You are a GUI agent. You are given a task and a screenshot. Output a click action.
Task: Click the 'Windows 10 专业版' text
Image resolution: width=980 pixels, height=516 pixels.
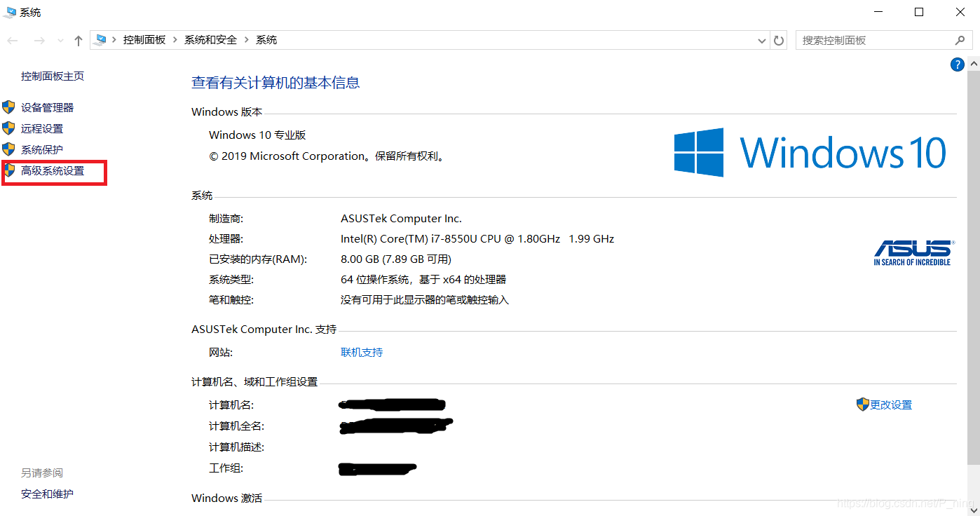coord(257,135)
